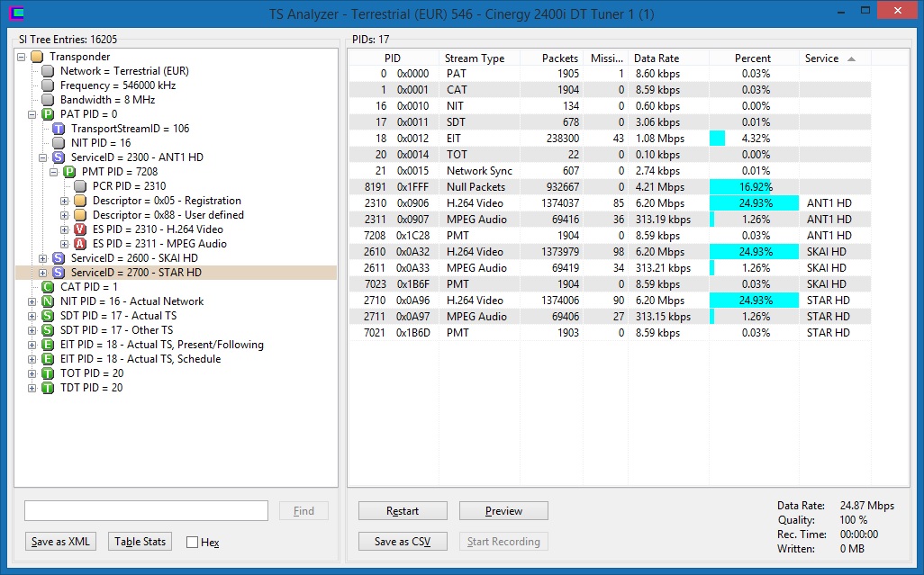
Task: Click the S icon for SDT PID 17 Other TS
Action: pos(48,330)
